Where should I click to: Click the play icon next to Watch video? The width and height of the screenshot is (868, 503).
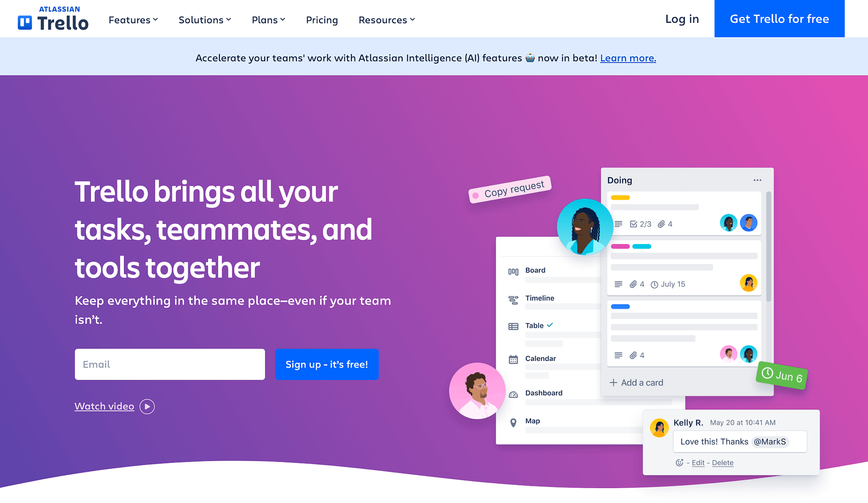coord(147,406)
